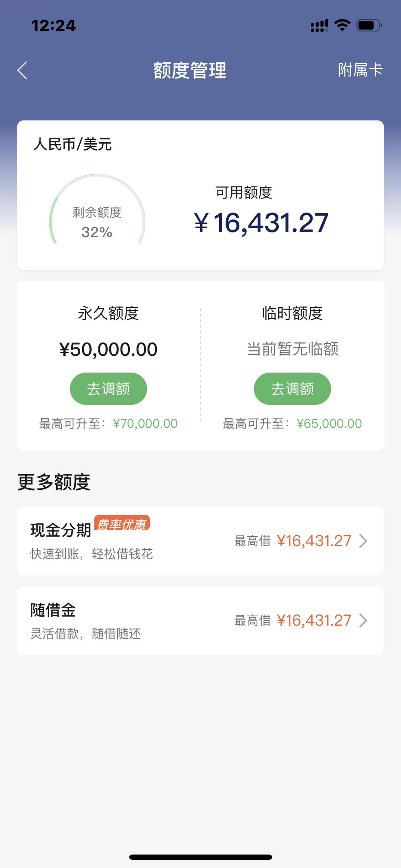401x868 pixels.
Task: Expand the 随借金 chevron arrow
Action: tap(363, 620)
